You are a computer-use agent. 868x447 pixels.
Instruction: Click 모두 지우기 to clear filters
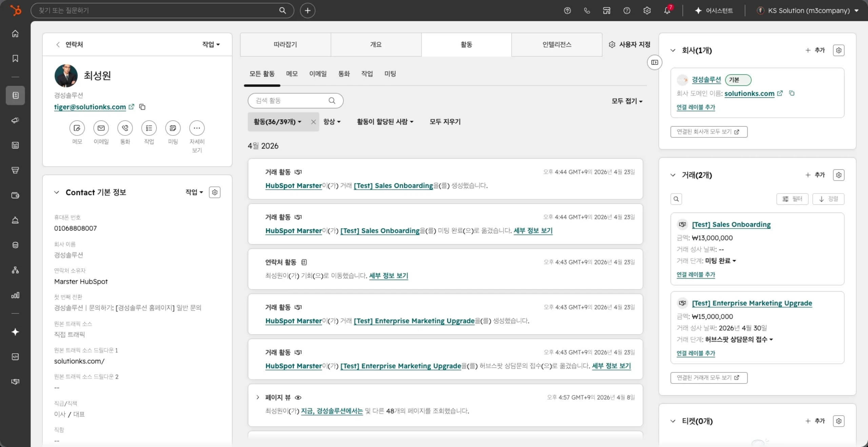click(445, 122)
